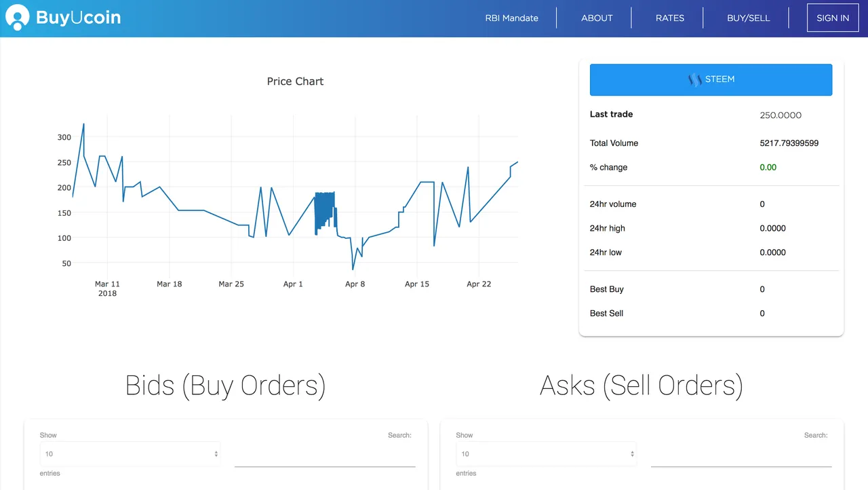This screenshot has width=868, height=490.
Task: Click the dense price cluster near Apr 4
Action: click(325, 213)
